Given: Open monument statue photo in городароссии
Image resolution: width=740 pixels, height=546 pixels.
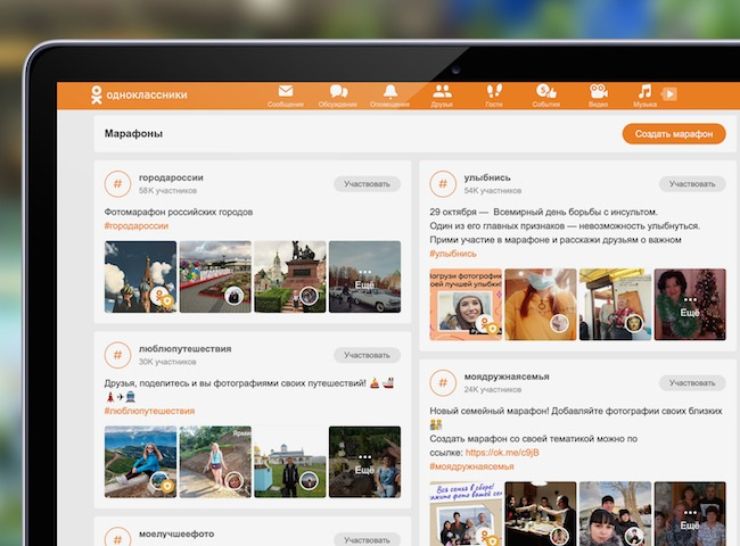Looking at the screenshot, I should (x=290, y=277).
